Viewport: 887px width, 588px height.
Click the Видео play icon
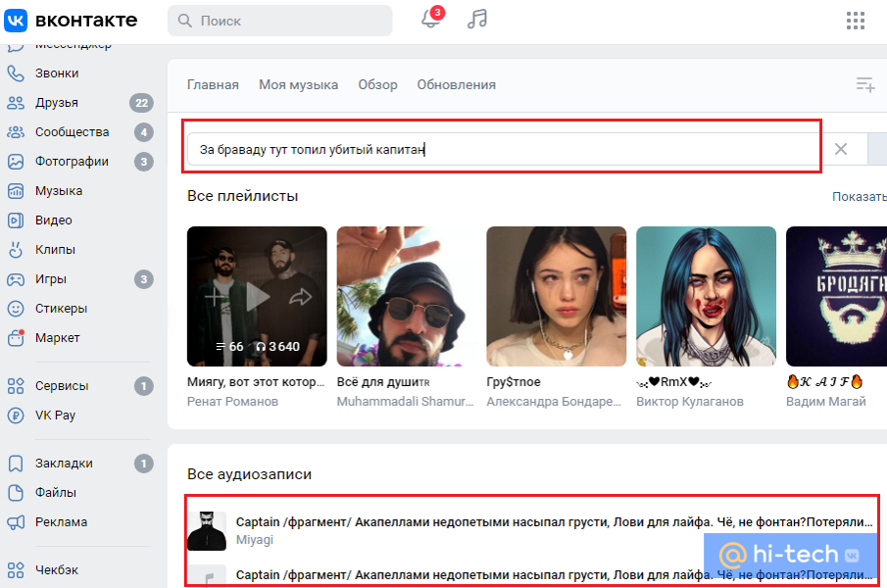16,220
